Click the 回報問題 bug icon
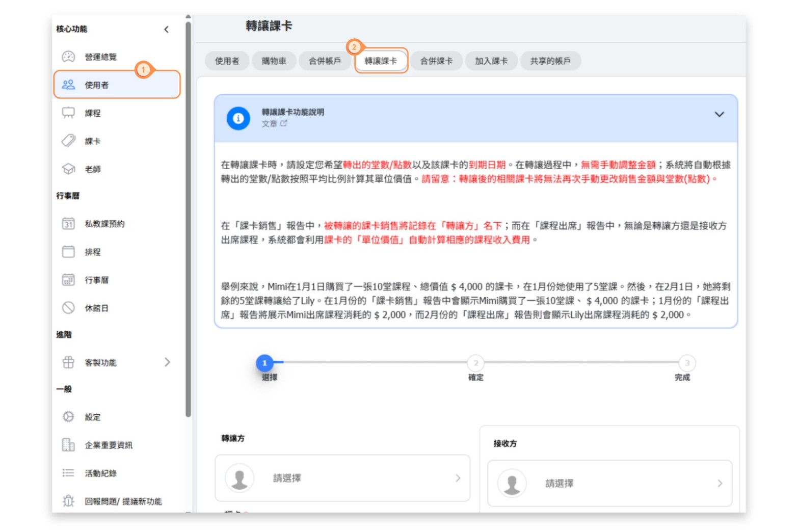Viewport: 798px width, 532px height. pos(68,501)
